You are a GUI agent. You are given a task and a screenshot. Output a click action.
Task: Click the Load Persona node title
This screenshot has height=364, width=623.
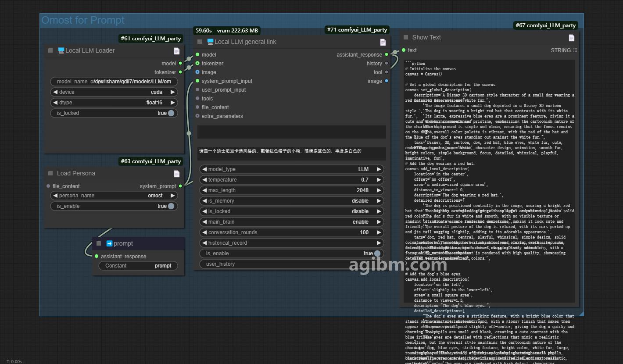tap(76, 174)
